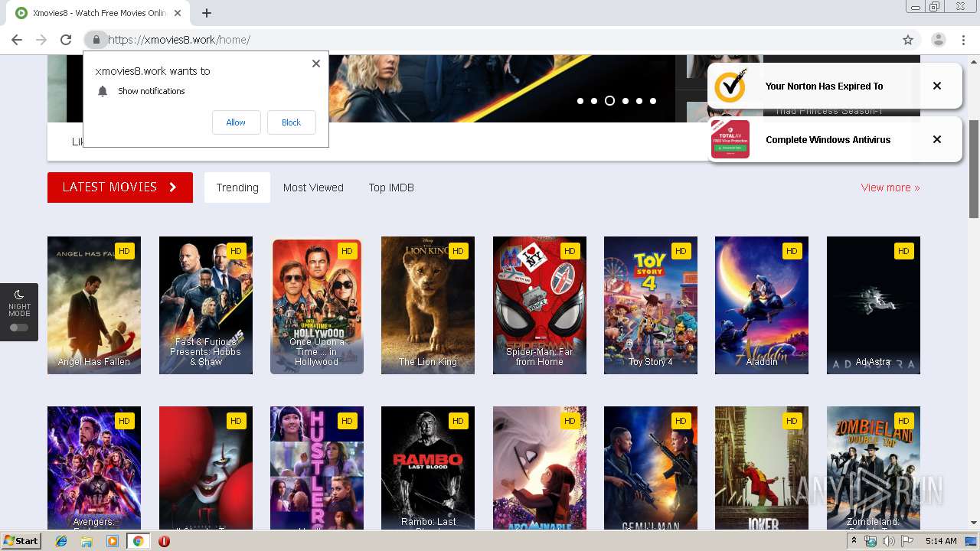Image resolution: width=980 pixels, height=551 pixels.
Task: Open the Toy Story 4 poster
Action: click(x=651, y=305)
